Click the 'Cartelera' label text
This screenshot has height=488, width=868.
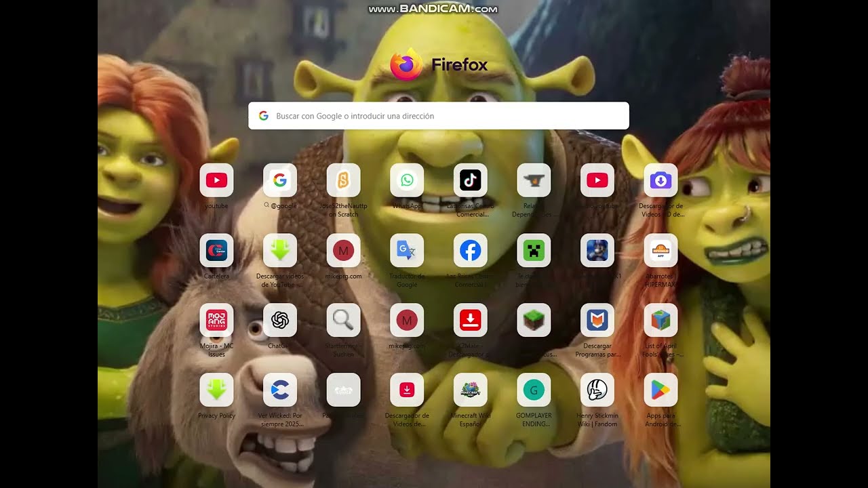[x=216, y=277]
